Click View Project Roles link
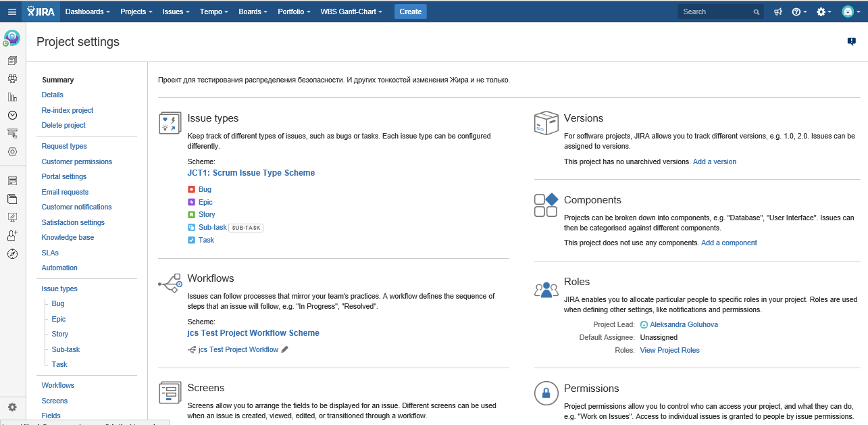Screen dimensions: 868x425 (x=669, y=350)
